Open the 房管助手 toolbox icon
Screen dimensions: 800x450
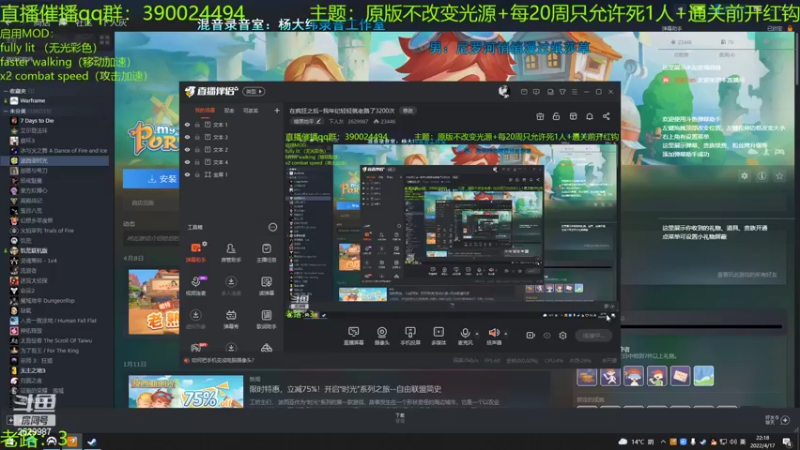pos(231,252)
